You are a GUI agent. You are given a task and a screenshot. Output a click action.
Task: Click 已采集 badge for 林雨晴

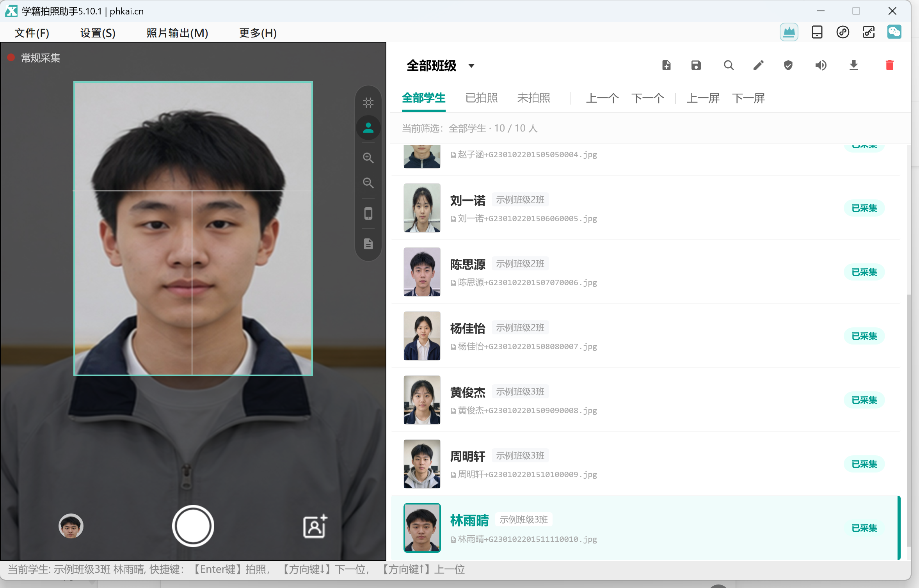[864, 528]
